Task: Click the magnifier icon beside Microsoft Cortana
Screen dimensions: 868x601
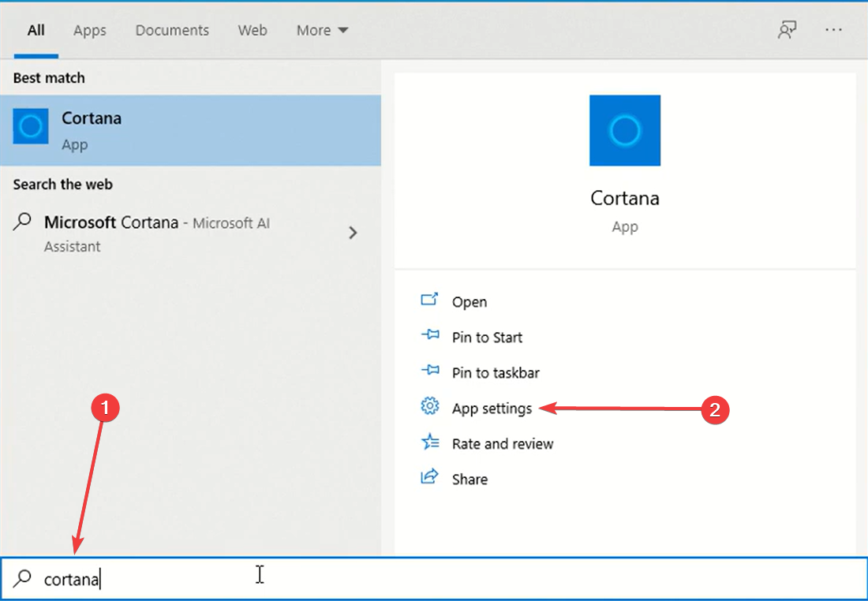Action: [22, 222]
